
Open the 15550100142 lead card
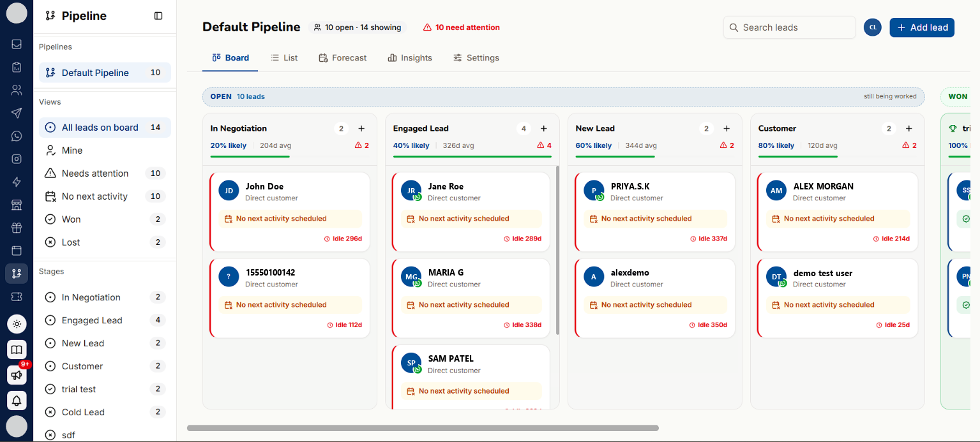point(290,298)
